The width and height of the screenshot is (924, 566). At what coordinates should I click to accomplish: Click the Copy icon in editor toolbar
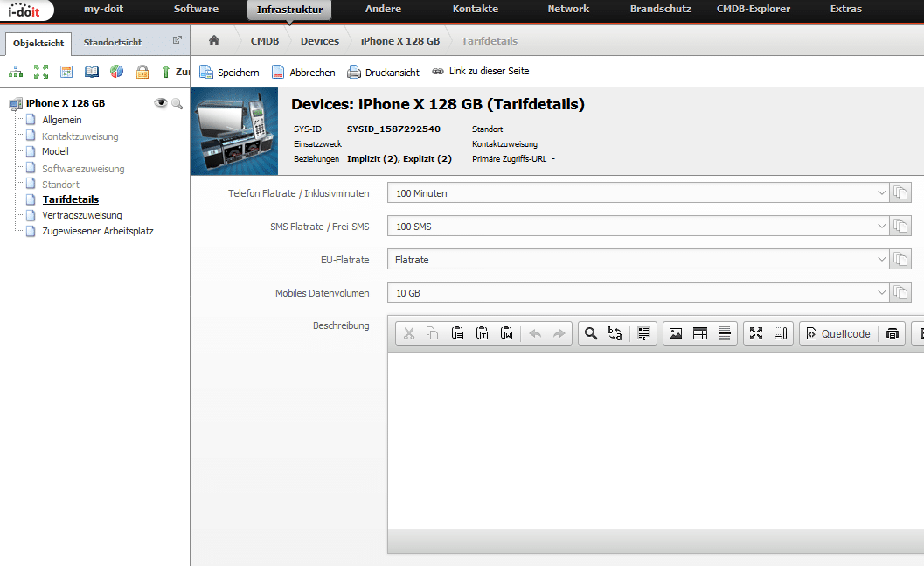click(433, 333)
